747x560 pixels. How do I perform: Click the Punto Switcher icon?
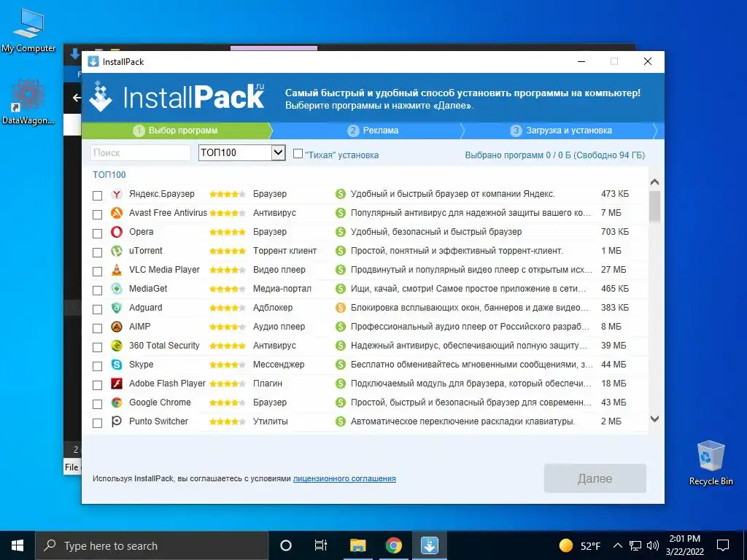[117, 421]
